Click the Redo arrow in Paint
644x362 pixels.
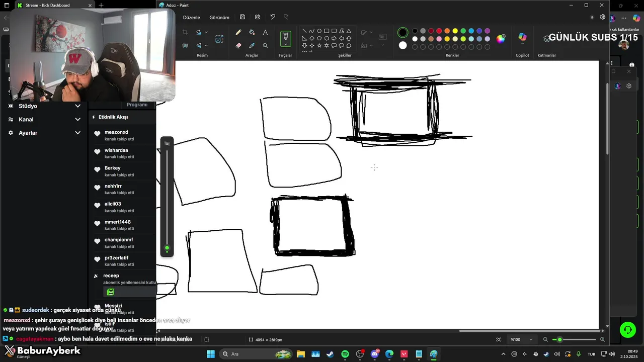click(x=286, y=17)
